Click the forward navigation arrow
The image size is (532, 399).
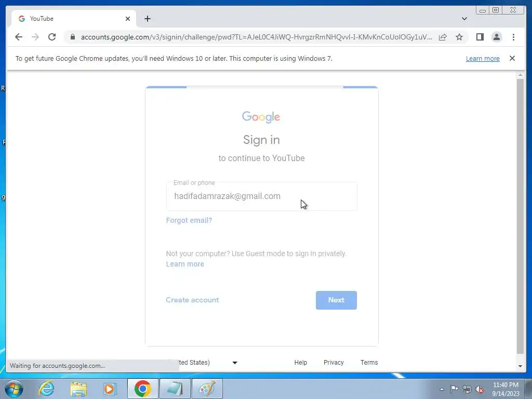[x=35, y=37]
